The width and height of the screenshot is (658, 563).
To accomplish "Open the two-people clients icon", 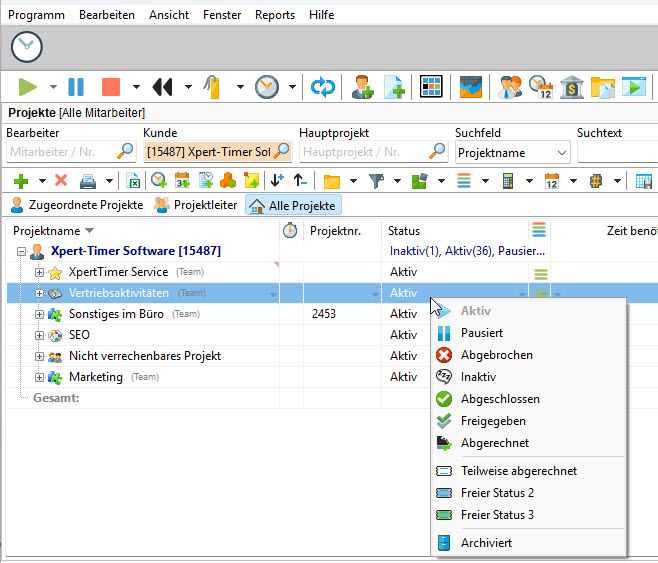I will (x=509, y=87).
